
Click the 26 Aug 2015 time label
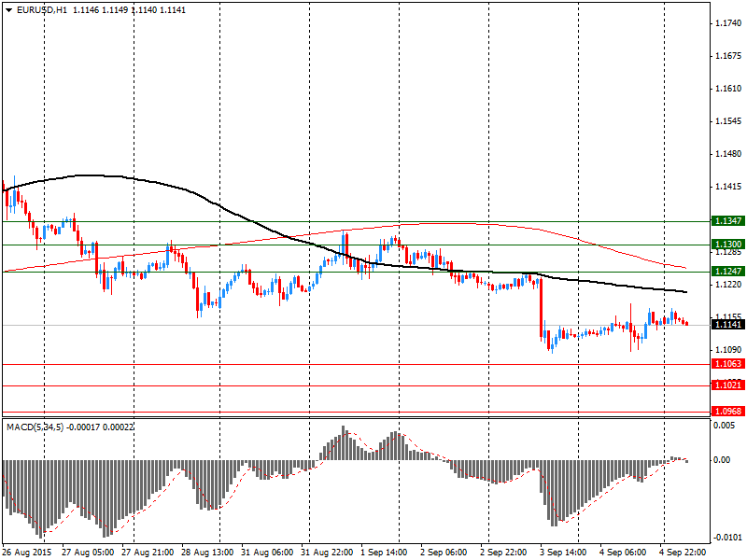27,553
